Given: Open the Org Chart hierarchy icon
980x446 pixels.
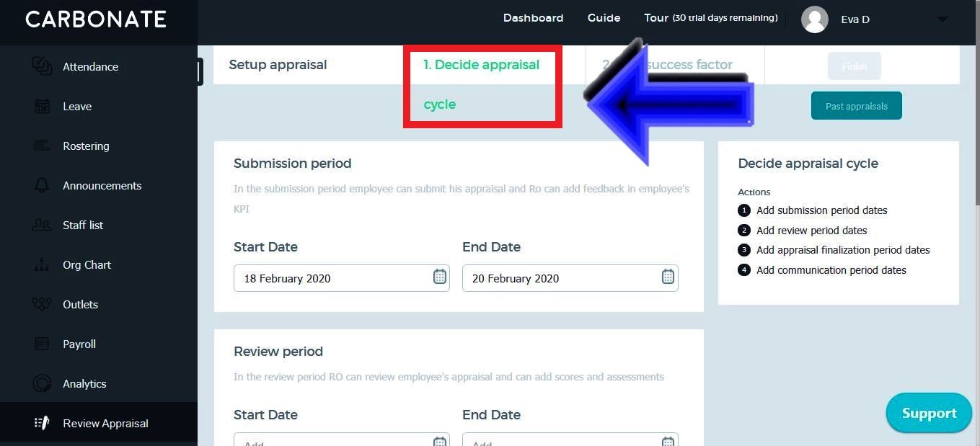Looking at the screenshot, I should tap(43, 264).
